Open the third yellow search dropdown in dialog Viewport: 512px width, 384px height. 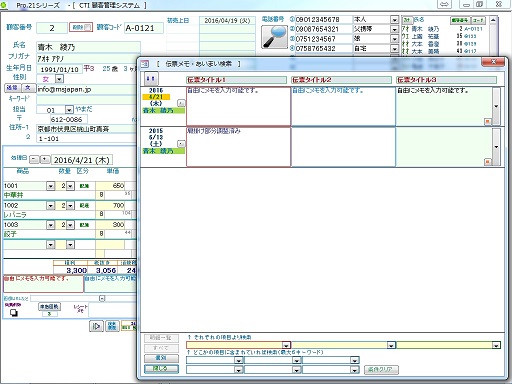(496, 345)
